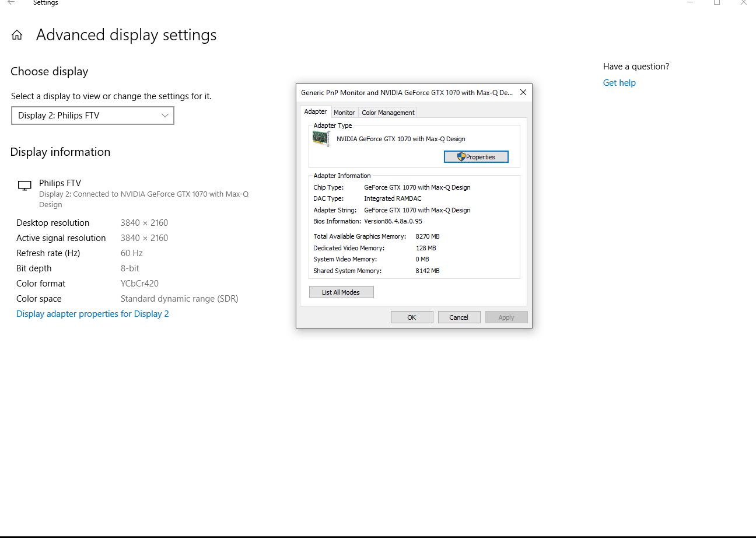Viewport: 756px width, 538px height.
Task: Select the Adapter tab
Action: [316, 112]
